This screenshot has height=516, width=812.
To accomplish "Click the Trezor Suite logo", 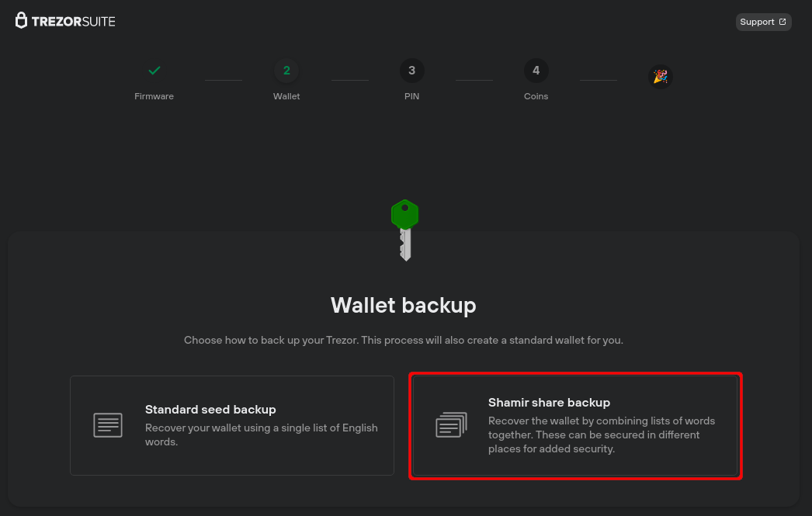I will (x=65, y=21).
